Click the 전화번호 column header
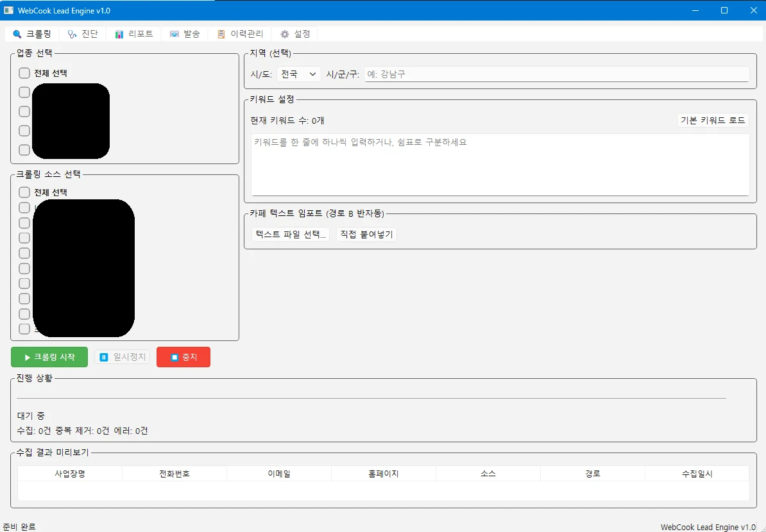Image resolution: width=766 pixels, height=532 pixels. pos(174,474)
